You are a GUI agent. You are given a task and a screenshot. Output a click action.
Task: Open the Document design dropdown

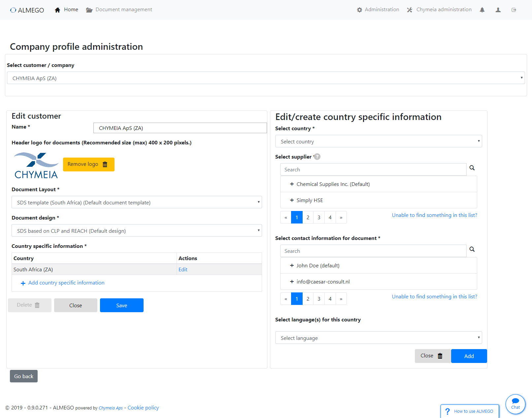point(137,230)
